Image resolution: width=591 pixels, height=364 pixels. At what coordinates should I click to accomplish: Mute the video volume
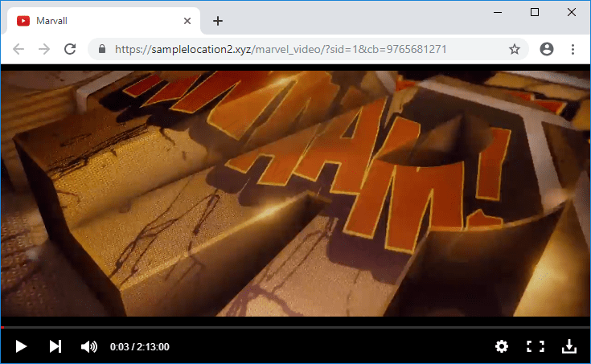(x=89, y=346)
